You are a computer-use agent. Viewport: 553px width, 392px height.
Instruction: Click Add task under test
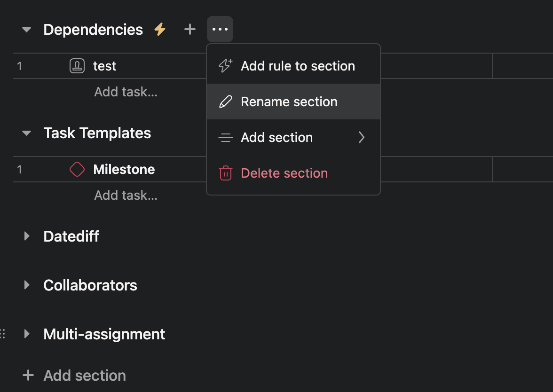[x=126, y=92]
